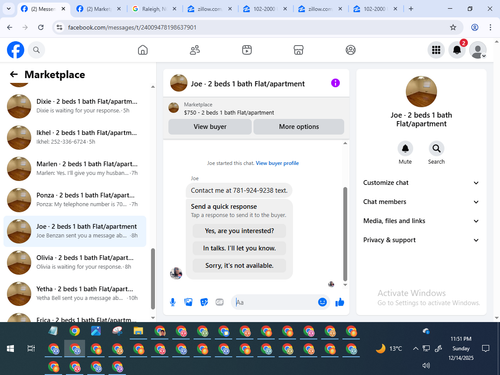Open the account profile avatar menu
The height and width of the screenshot is (375, 500).
478,50
